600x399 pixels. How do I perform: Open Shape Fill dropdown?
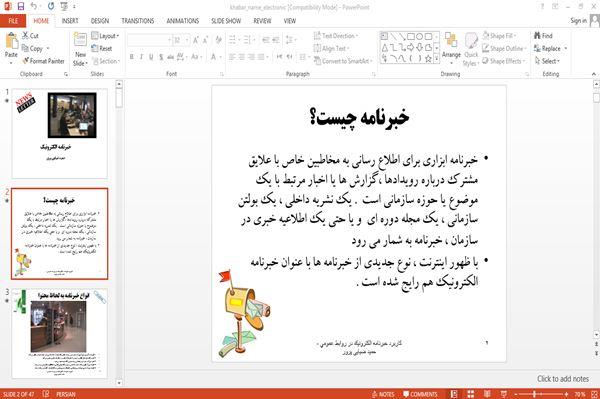point(499,36)
